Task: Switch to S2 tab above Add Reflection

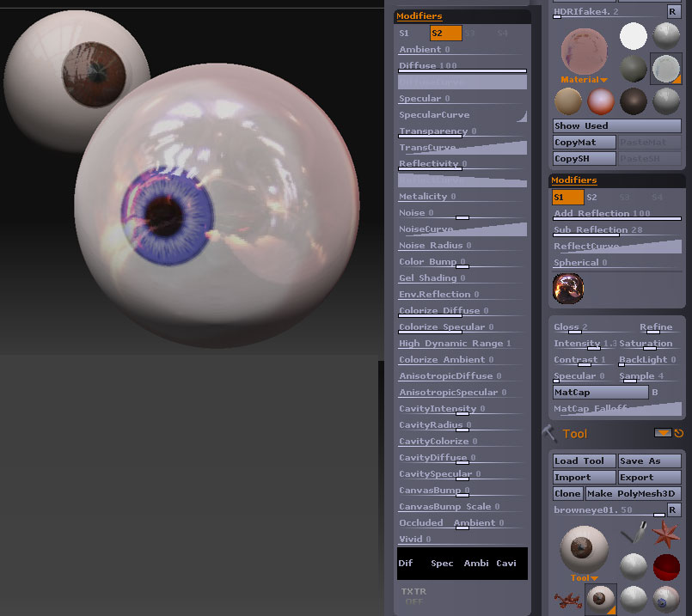Action: click(591, 197)
